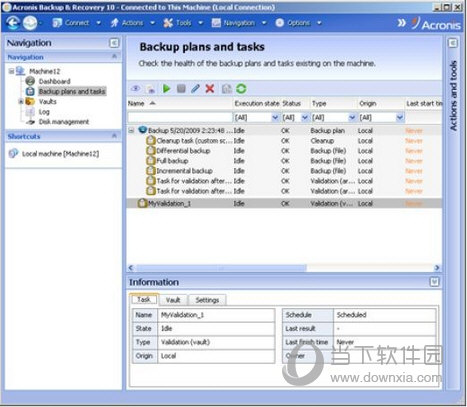Viewport: 467px width, 407px height.
Task: Click the Acronis logo
Action: 436,24
